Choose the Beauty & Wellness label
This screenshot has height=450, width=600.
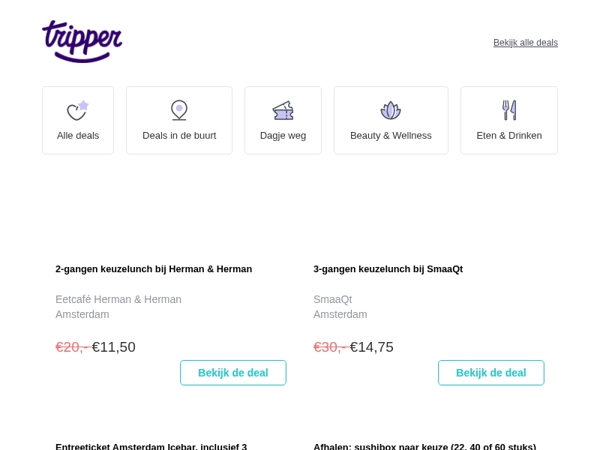(x=391, y=135)
